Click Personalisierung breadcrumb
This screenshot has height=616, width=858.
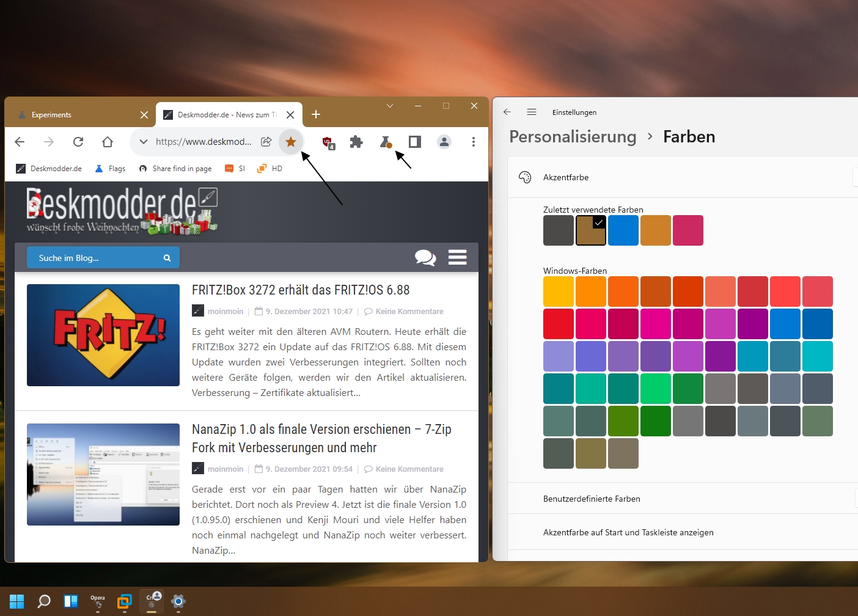[573, 137]
